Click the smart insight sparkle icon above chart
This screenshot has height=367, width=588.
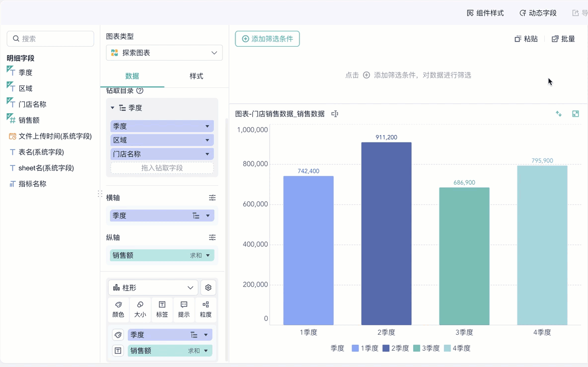[559, 114]
